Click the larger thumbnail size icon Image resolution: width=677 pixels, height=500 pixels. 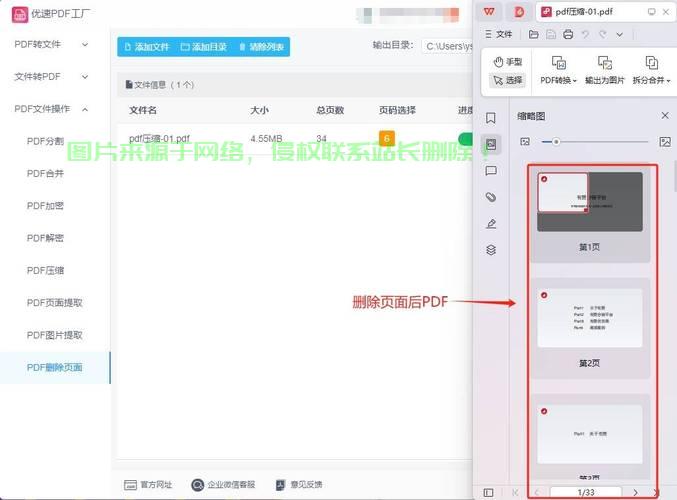(665, 142)
